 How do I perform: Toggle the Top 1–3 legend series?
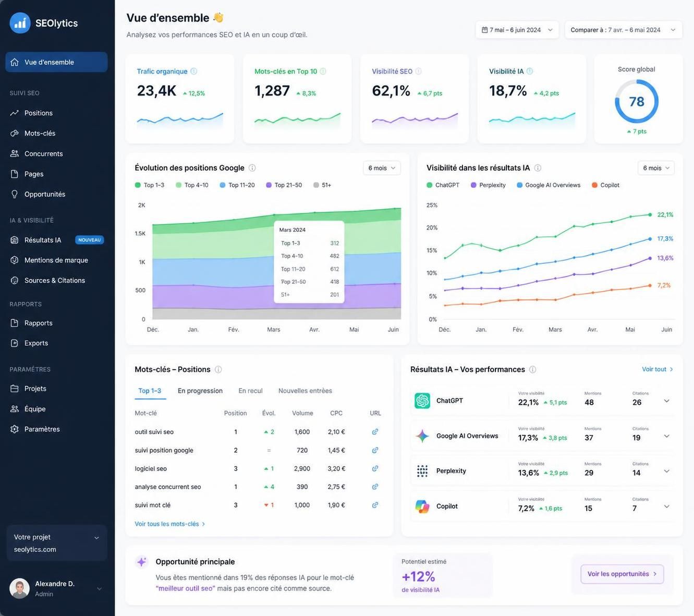[x=150, y=185]
